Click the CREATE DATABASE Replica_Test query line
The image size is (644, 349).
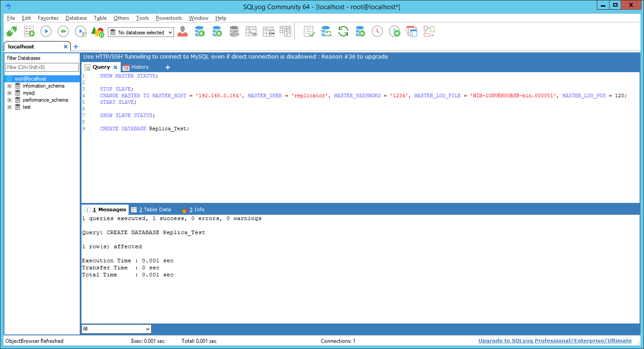click(x=144, y=129)
